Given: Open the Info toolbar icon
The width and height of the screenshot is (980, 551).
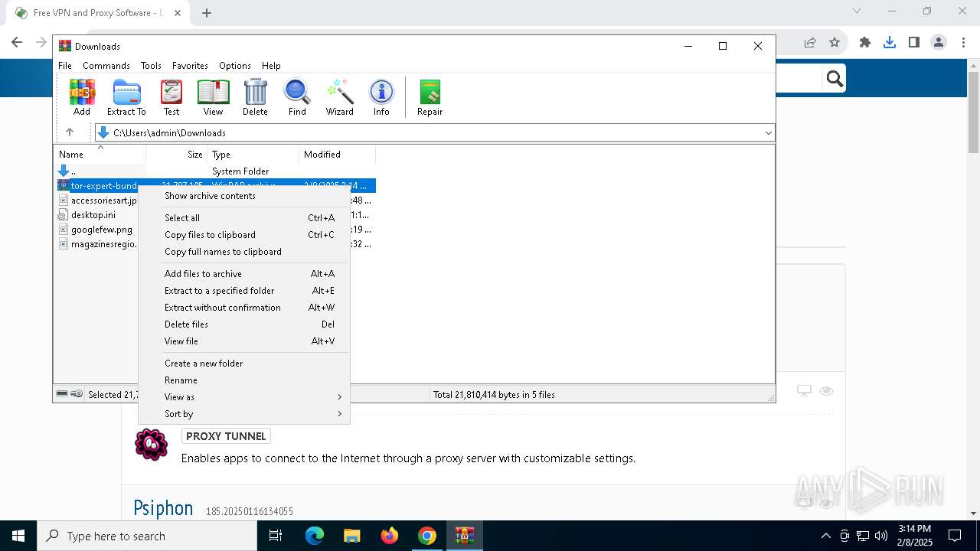Looking at the screenshot, I should point(381,97).
